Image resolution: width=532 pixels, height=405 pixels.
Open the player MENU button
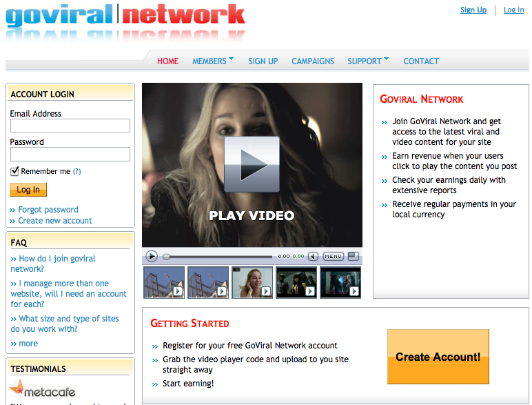(333, 256)
